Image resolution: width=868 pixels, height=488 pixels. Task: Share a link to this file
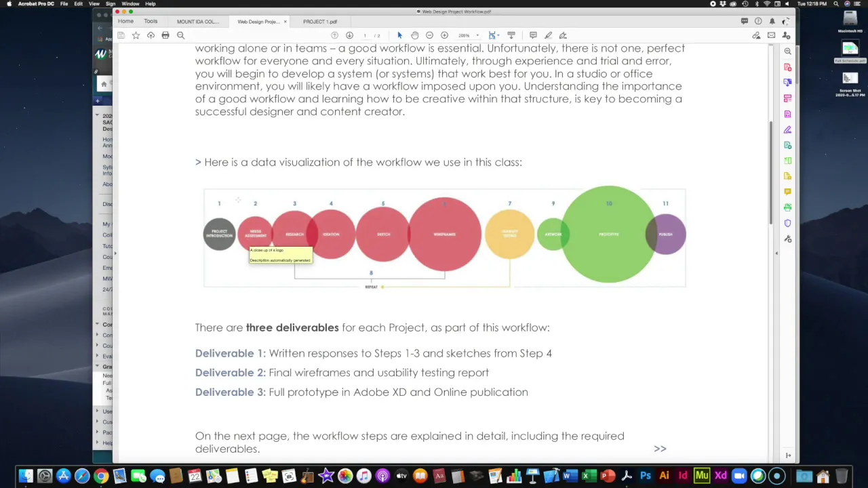pyautogui.click(x=756, y=35)
